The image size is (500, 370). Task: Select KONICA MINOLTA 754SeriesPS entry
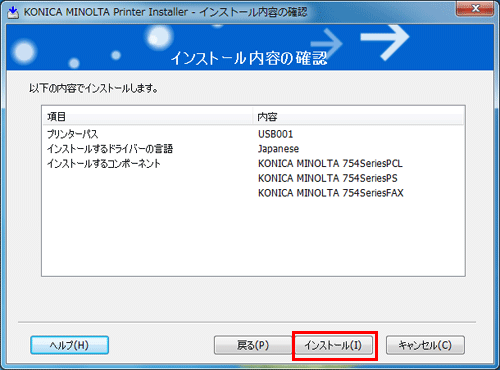328,178
